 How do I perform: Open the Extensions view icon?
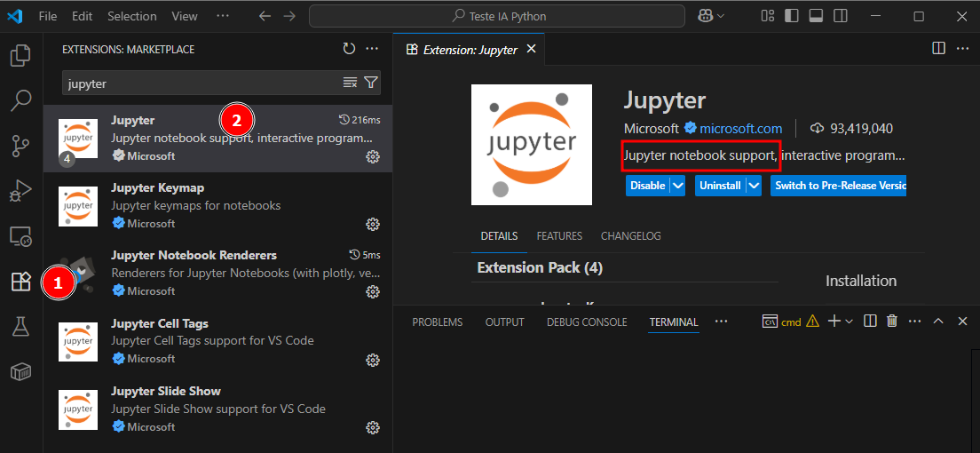[x=20, y=282]
